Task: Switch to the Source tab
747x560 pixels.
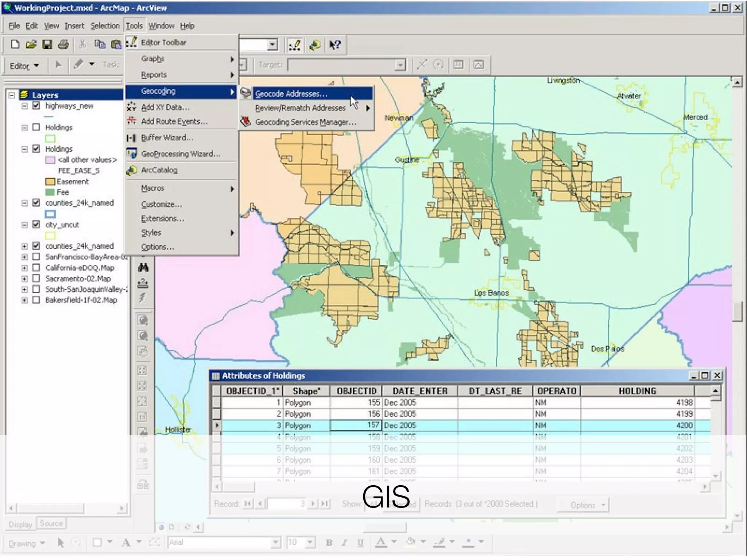Action: 51,524
